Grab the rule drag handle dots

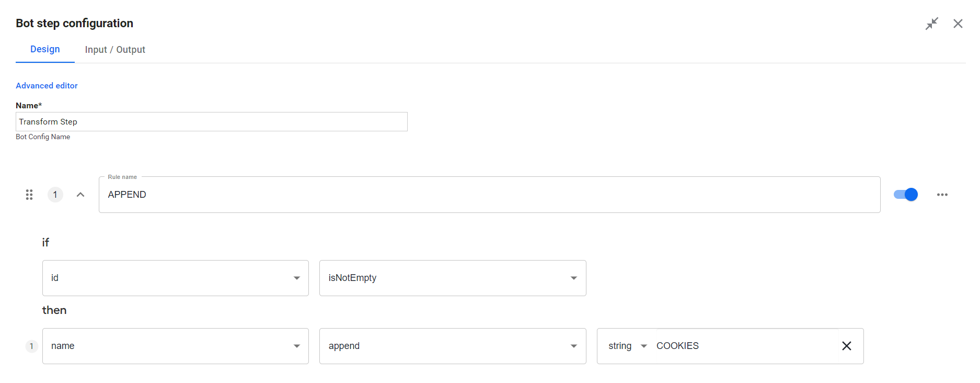pos(29,195)
